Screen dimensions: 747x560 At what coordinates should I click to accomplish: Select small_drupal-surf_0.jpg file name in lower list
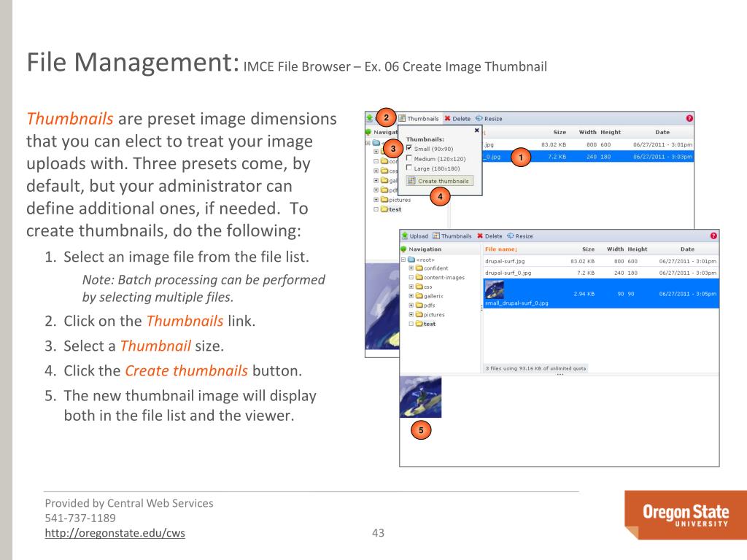tap(516, 303)
